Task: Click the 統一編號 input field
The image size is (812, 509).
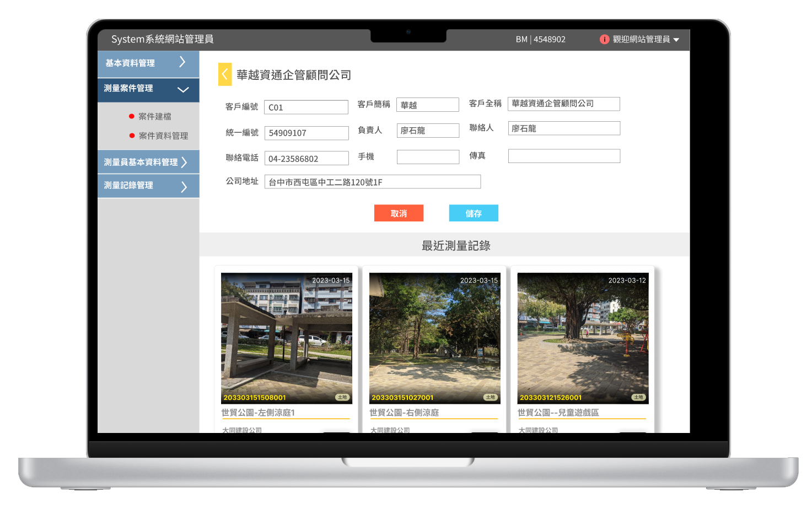Action: [x=306, y=133]
